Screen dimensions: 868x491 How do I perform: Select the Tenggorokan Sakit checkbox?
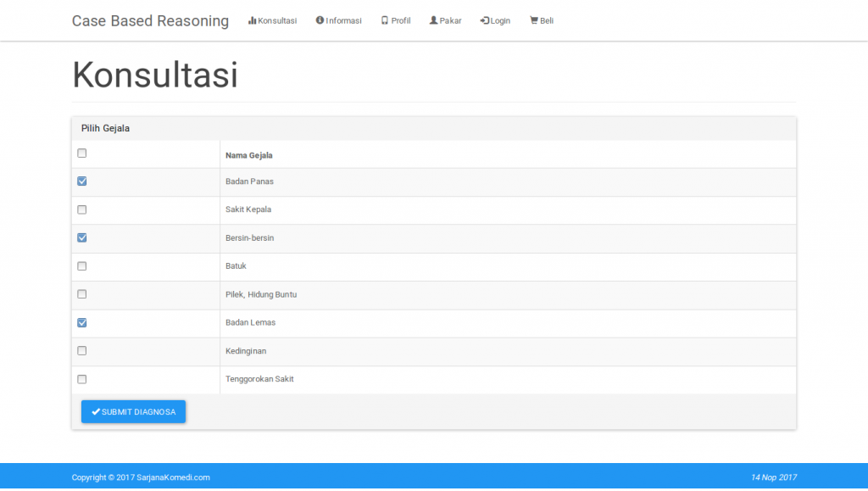tap(82, 379)
